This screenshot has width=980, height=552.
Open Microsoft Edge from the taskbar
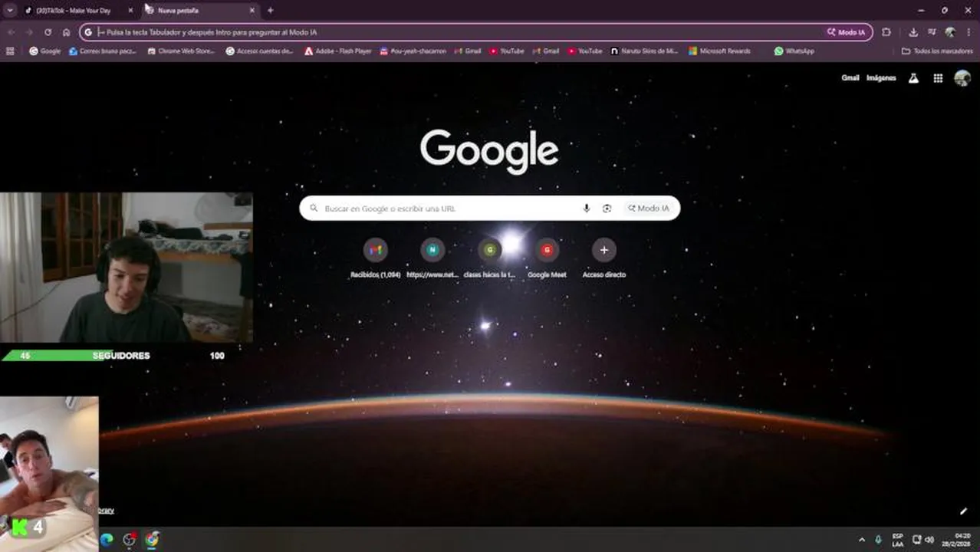point(107,539)
